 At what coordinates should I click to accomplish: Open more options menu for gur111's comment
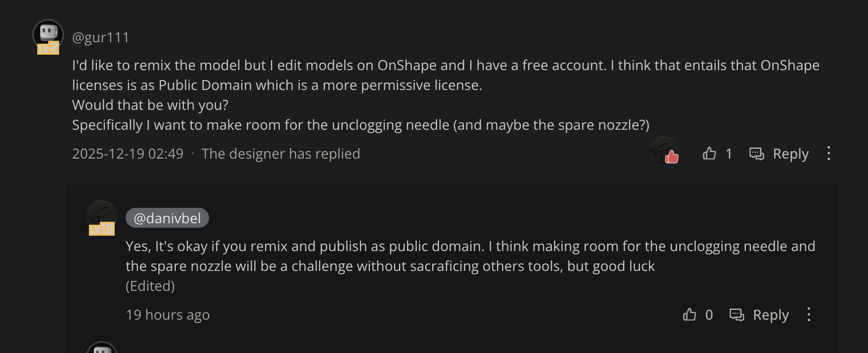828,153
